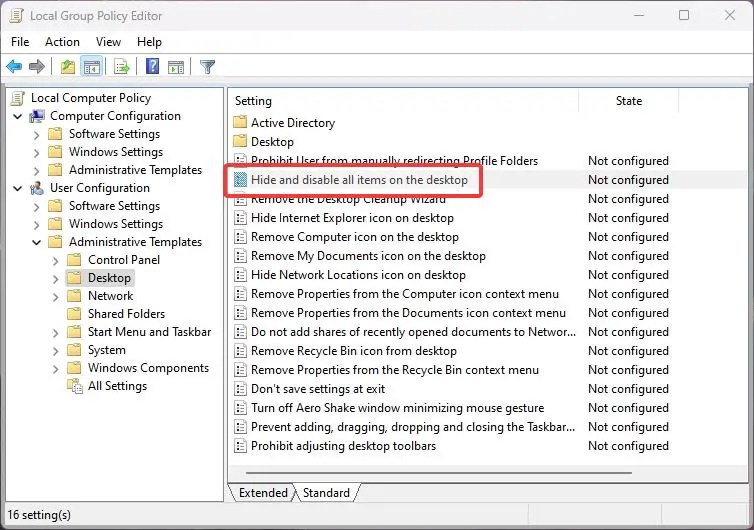Click the Local Computer Policy scroll icon

(x=18, y=98)
